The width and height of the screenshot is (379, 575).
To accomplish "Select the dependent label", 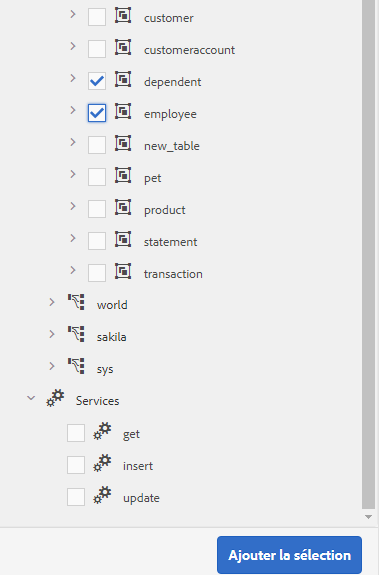I will 172,82.
